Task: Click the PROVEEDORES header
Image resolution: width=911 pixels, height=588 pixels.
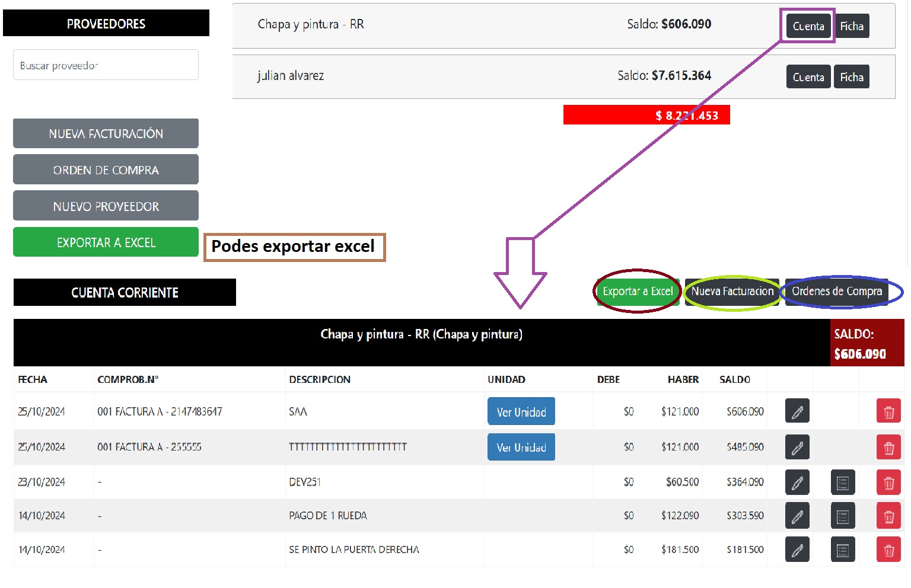Action: pos(106,23)
